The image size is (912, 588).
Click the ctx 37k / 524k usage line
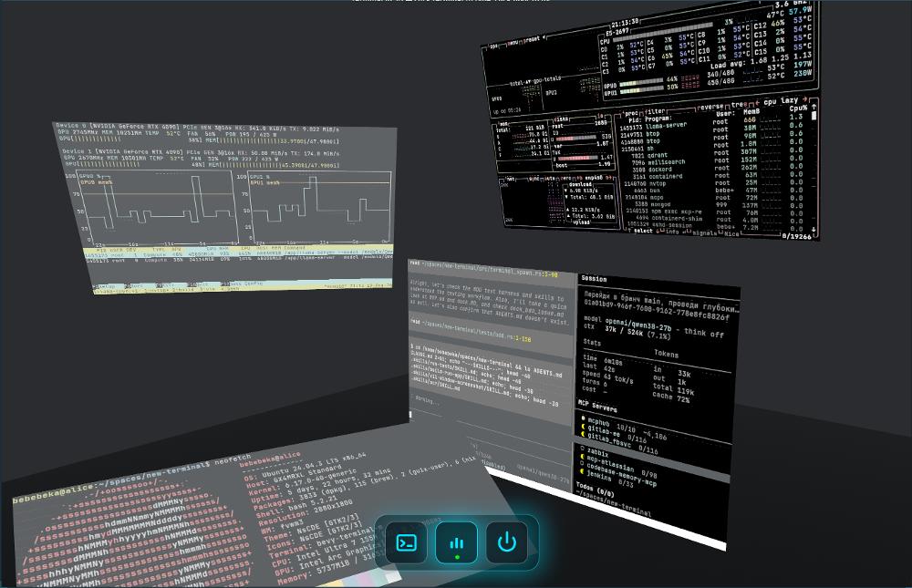coord(627,332)
